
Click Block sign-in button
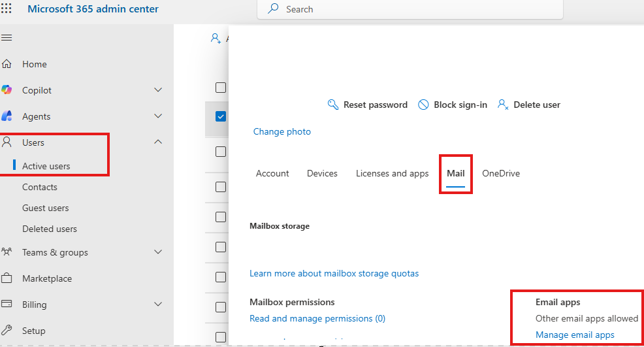click(x=452, y=105)
